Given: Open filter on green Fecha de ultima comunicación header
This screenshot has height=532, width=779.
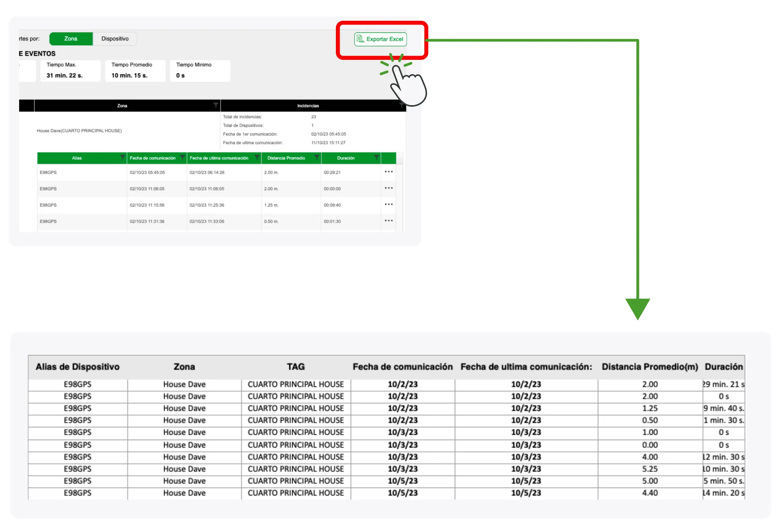Looking at the screenshot, I should 257,158.
